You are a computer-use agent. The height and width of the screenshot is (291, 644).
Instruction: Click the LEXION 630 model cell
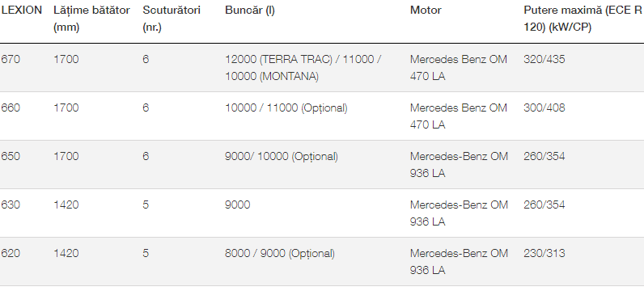11,205
